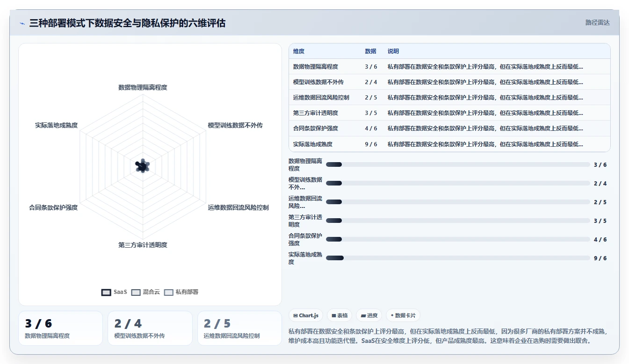Toggle the 混合云 legend entry

point(145,292)
